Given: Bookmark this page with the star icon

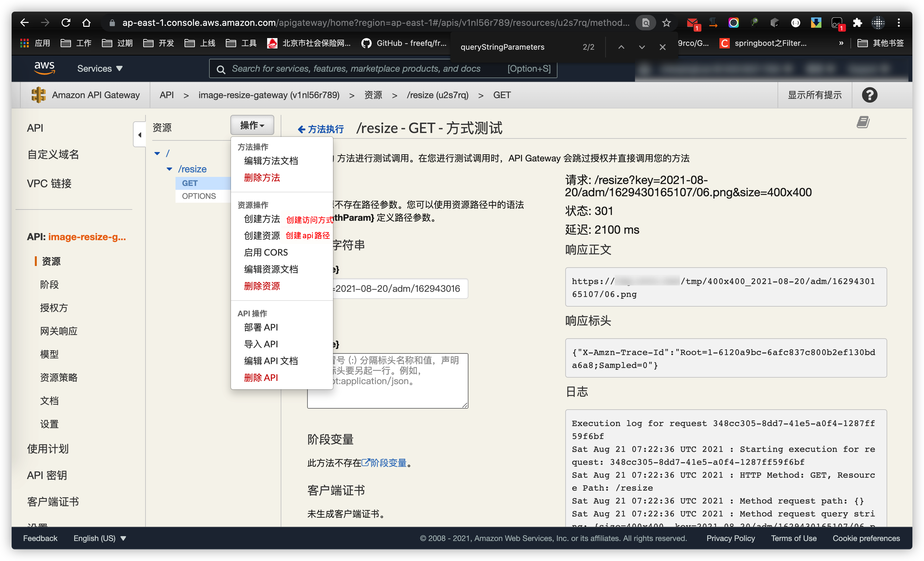Looking at the screenshot, I should click(666, 23).
